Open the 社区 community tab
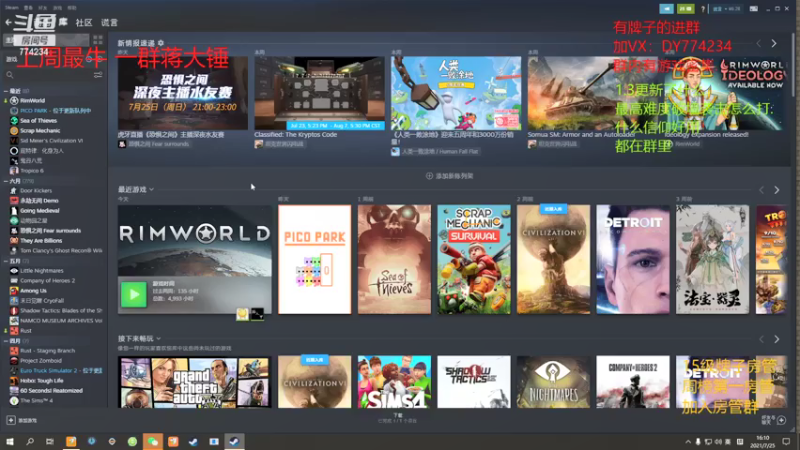800x450 pixels. point(84,22)
